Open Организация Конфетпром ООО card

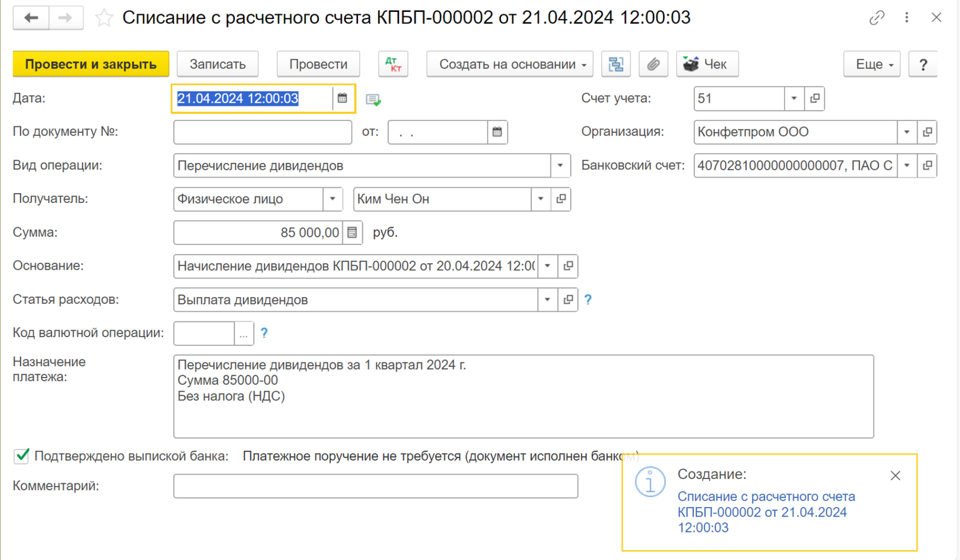[x=927, y=132]
